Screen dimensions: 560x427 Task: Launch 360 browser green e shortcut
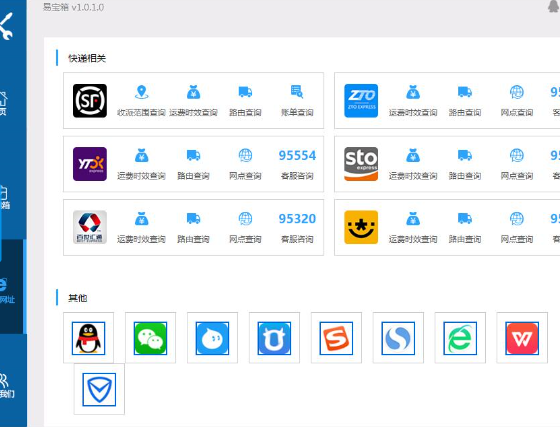(x=460, y=338)
